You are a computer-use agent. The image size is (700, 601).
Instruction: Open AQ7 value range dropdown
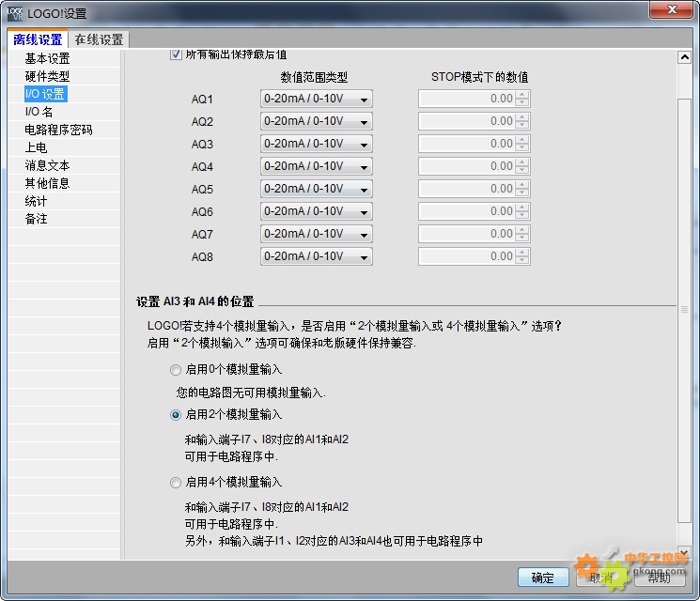pos(316,234)
